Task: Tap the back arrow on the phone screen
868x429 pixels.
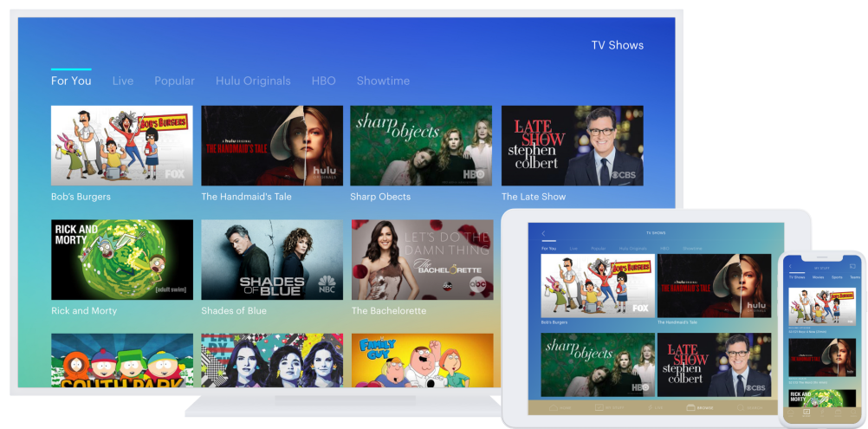Action: tap(790, 266)
